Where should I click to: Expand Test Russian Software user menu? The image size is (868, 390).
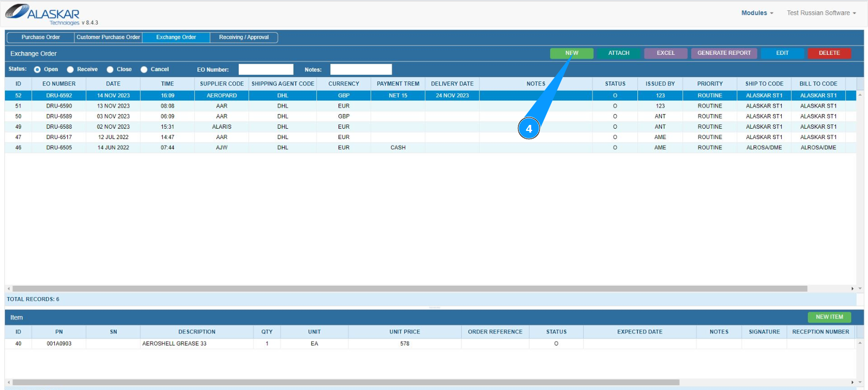(821, 13)
